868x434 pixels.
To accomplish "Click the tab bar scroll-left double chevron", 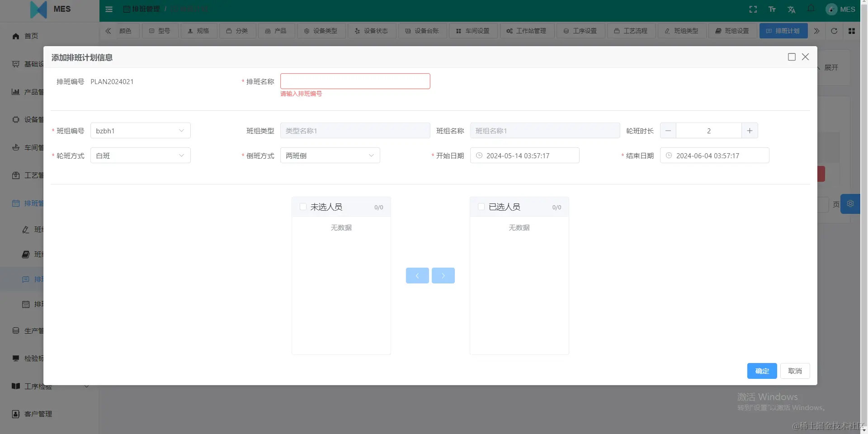I will click(x=108, y=31).
